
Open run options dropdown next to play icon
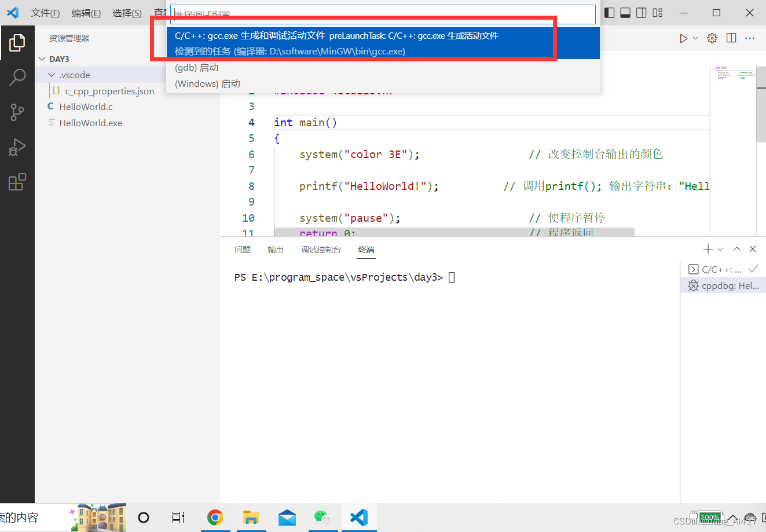[695, 38]
